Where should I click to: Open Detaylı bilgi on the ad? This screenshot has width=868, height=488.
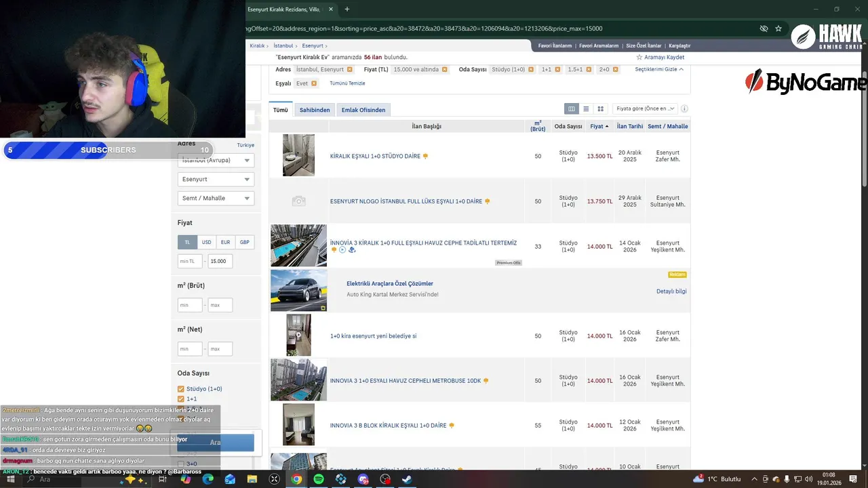tap(671, 291)
